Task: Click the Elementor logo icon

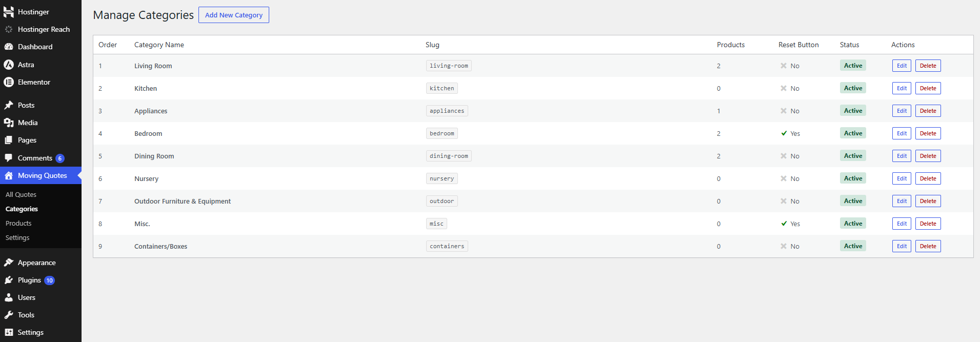Action: click(9, 82)
